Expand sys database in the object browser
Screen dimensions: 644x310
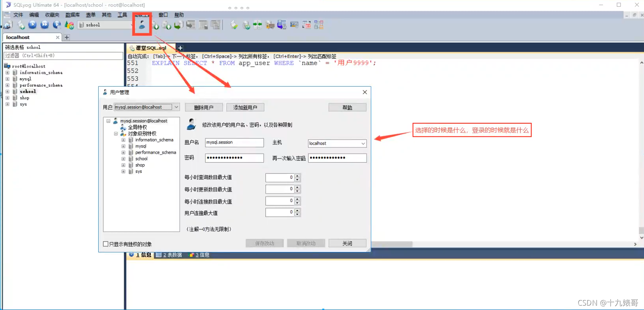coord(7,104)
